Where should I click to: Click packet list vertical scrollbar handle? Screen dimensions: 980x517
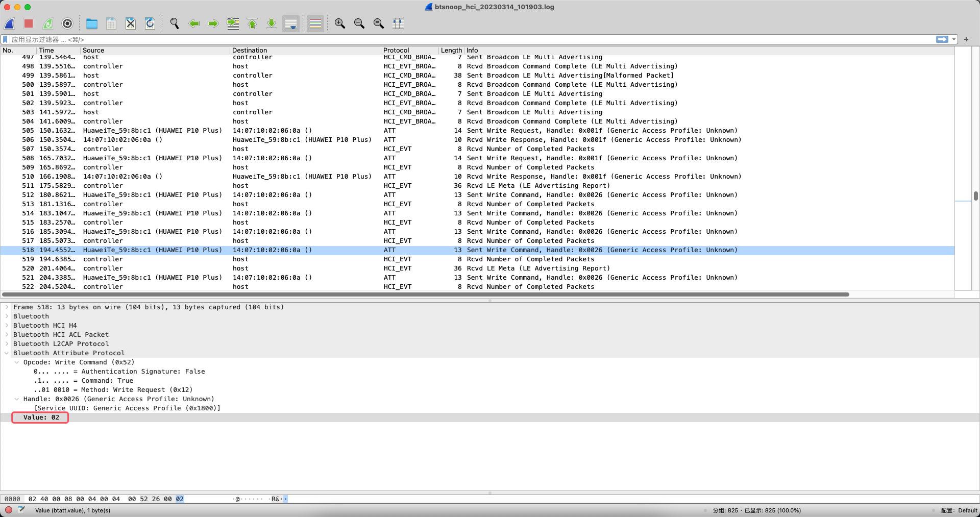pos(975,196)
